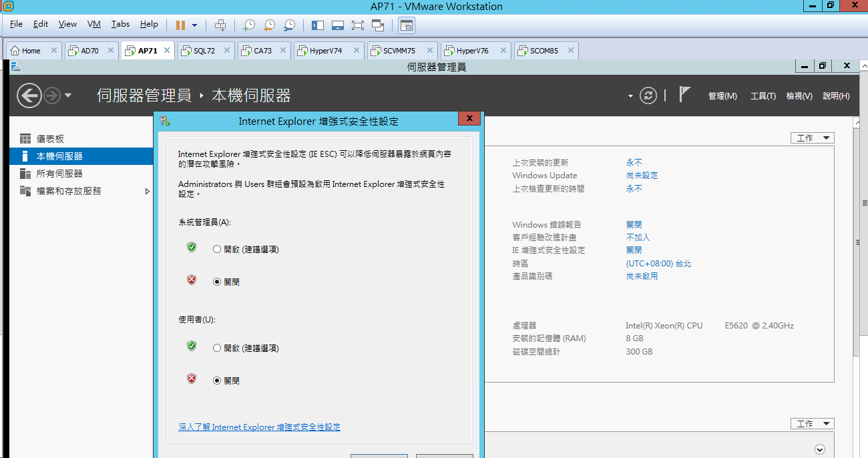Open the upper 工作 dropdown
Image resolution: width=868 pixels, height=458 pixels.
[x=812, y=138]
